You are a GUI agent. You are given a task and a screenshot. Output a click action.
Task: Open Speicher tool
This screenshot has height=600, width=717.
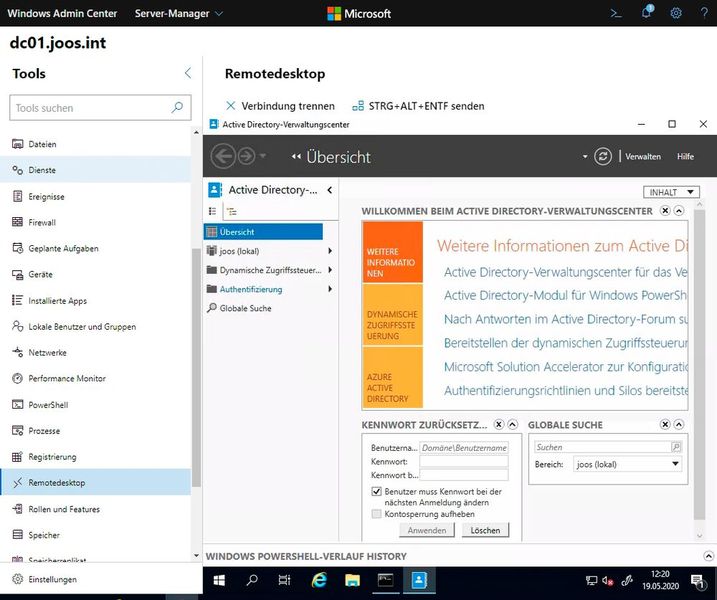pos(95,535)
